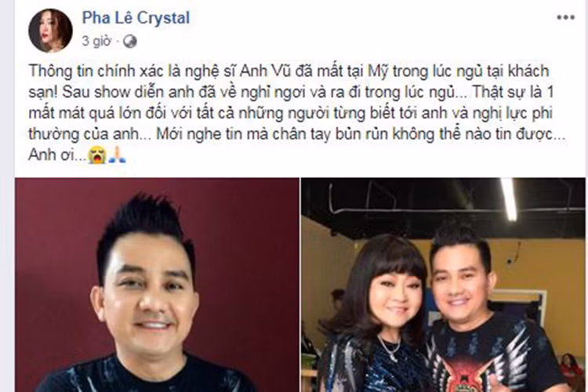Click the globe public privacy icon
Screen dimensions: 588x392
(x=129, y=42)
